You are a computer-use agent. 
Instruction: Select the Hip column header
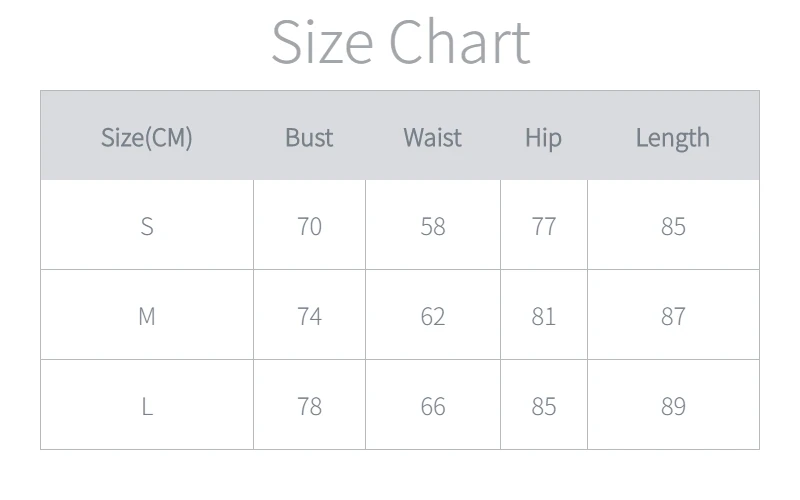click(543, 137)
